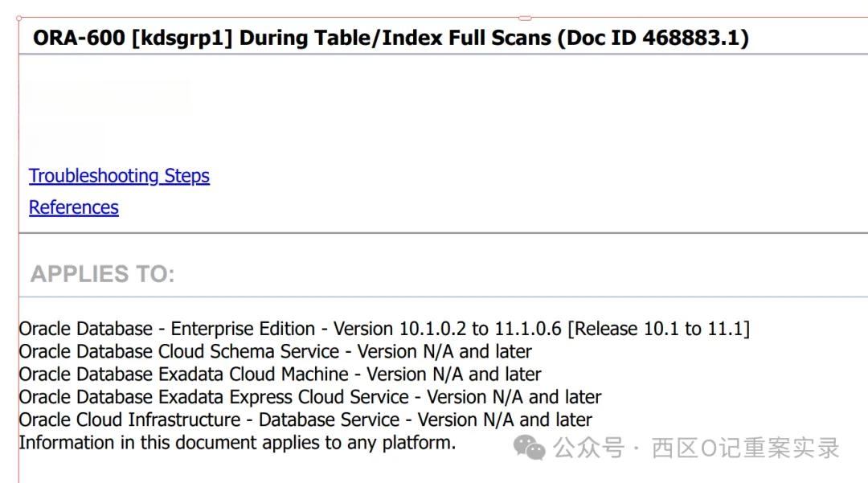This screenshot has height=483, width=868.
Task: Click the 西区O记重案实录 watermark name
Action: point(745,448)
